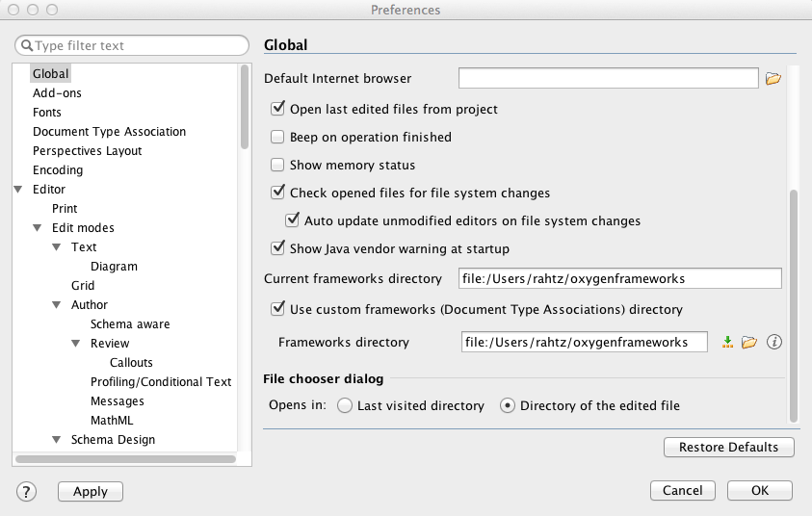Click the tree panel horizontal scrollbar
812x516 pixels.
(x=125, y=459)
